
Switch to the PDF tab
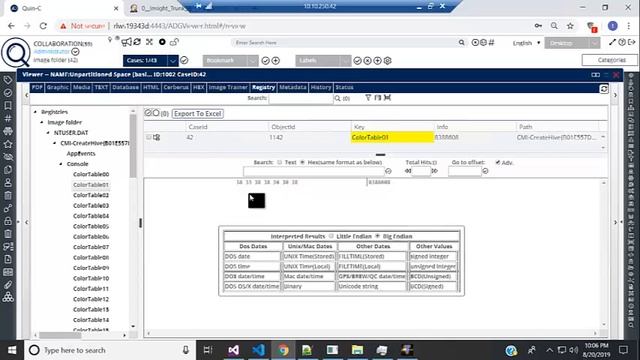37,87
